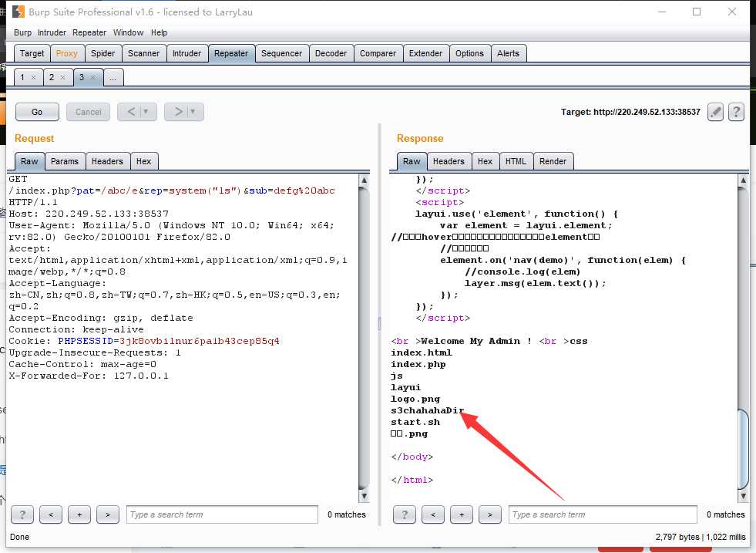Go to previous match in Request search
The width and height of the screenshot is (756, 553).
click(51, 514)
